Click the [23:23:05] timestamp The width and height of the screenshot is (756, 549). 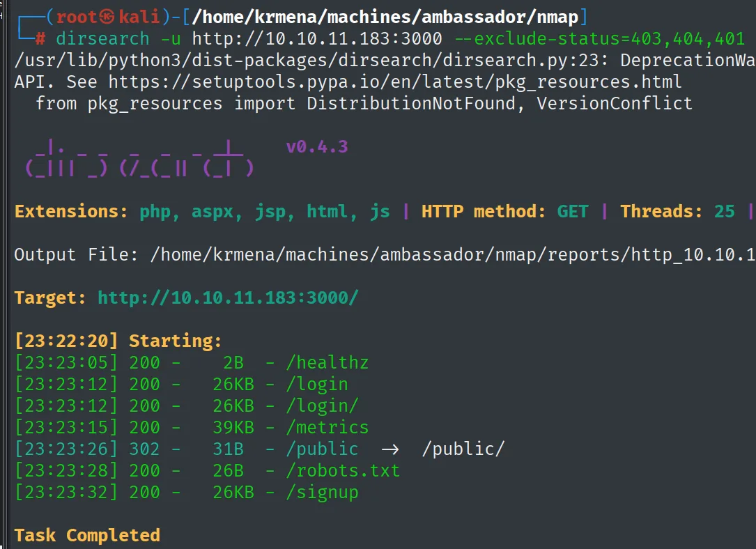(66, 362)
